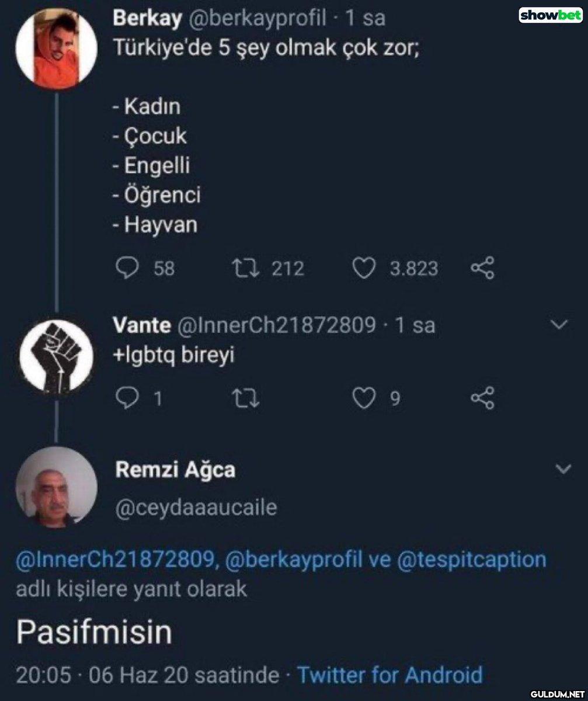Like Vante's tweet with 9 likes

364,398
